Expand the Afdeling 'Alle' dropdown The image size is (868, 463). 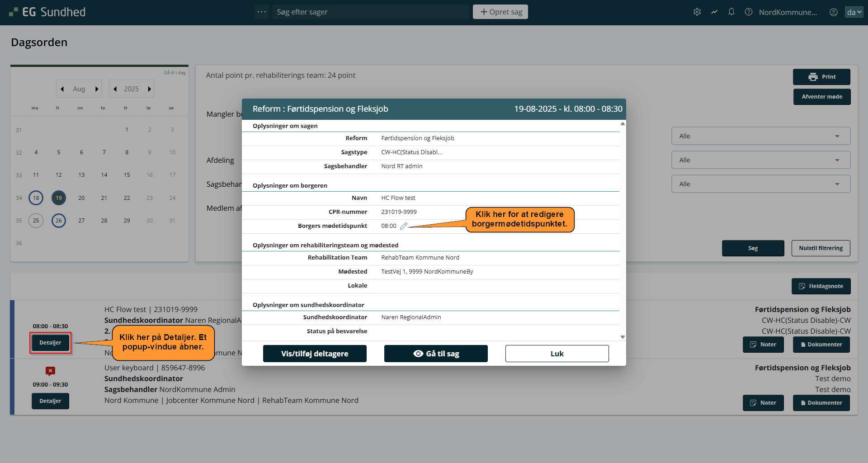[x=760, y=160]
